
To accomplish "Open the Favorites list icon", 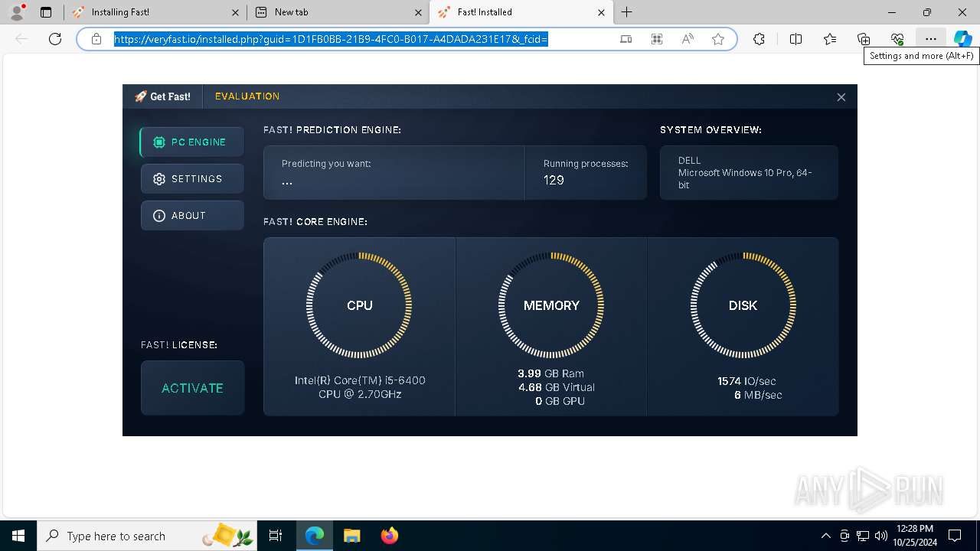I will click(x=830, y=39).
